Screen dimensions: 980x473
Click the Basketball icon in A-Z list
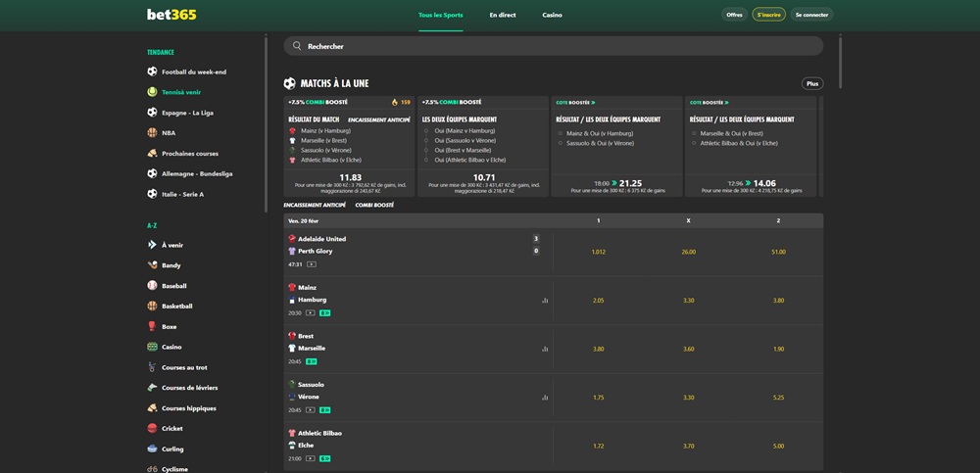point(152,307)
